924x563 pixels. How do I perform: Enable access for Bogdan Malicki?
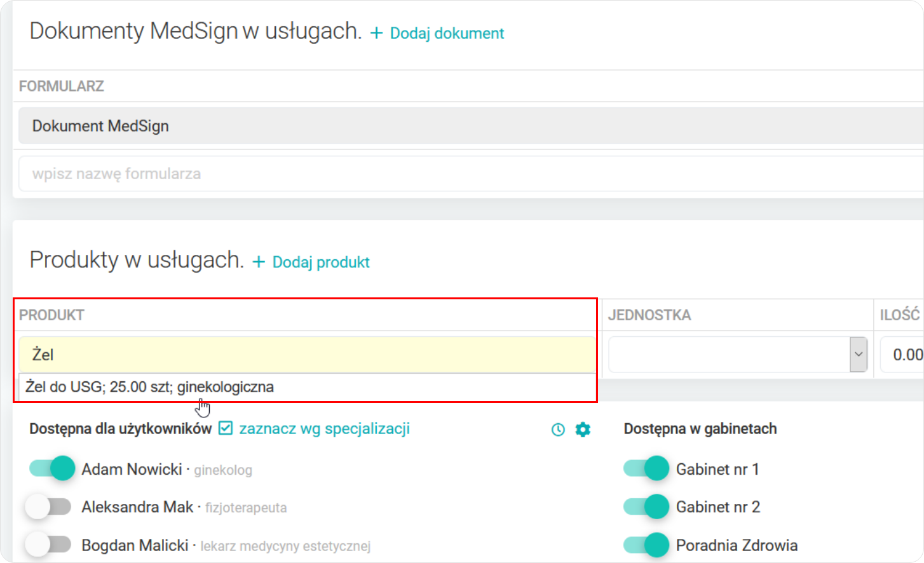(48, 545)
